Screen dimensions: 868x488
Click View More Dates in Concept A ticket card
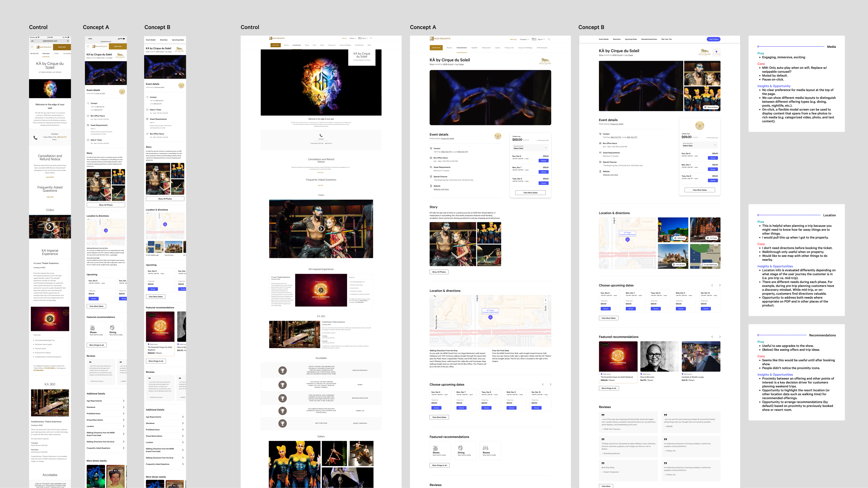click(x=530, y=193)
